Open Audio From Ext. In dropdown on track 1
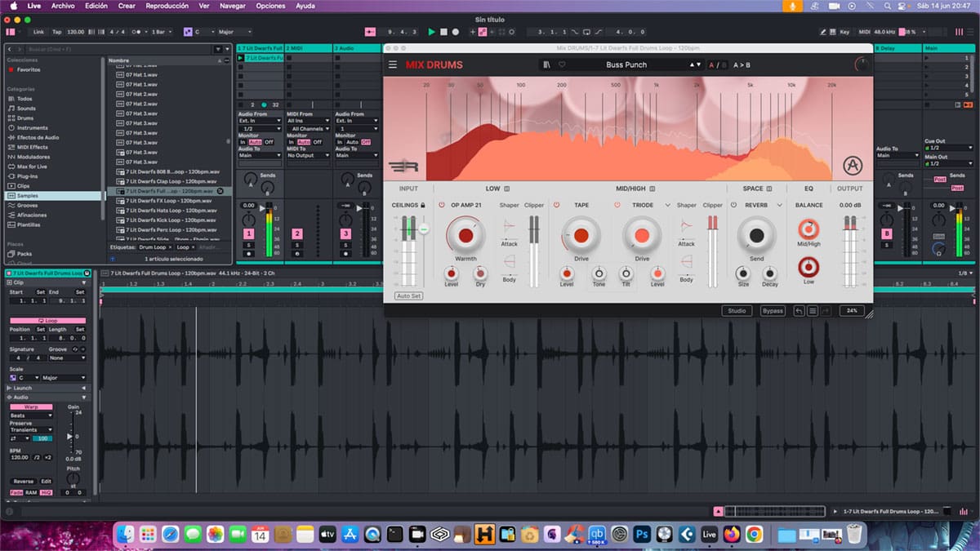This screenshot has height=551, width=980. (259, 121)
